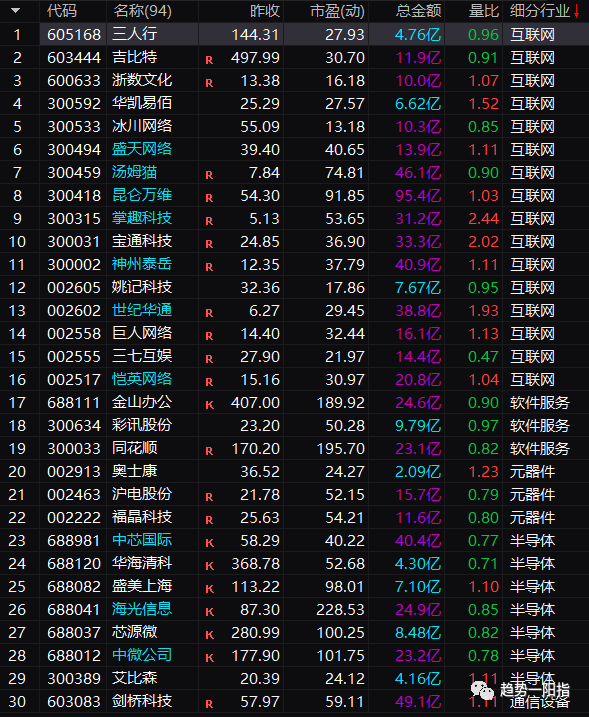Select stock name 三人行
589x717 pixels.
coord(134,34)
